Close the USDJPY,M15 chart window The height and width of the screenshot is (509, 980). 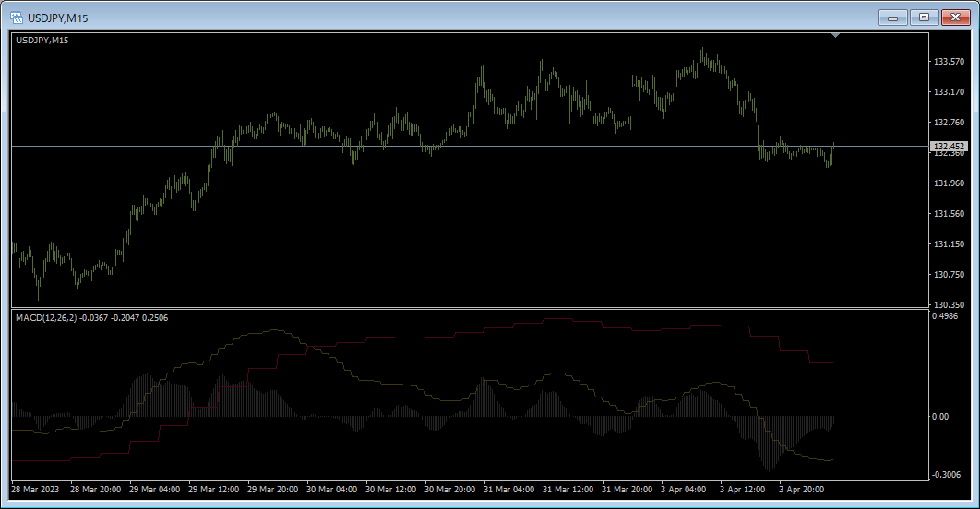(955, 18)
